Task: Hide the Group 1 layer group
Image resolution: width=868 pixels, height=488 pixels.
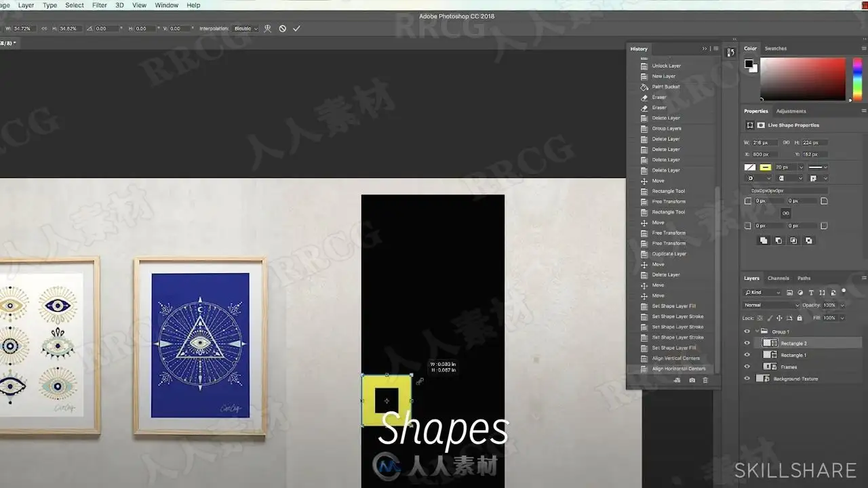Action: tap(747, 331)
